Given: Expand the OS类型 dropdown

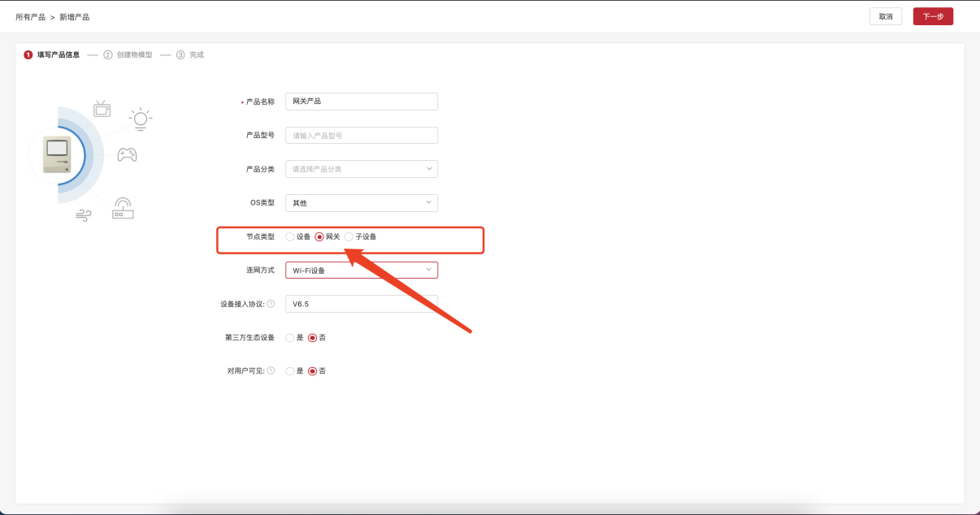Looking at the screenshot, I should (x=361, y=203).
